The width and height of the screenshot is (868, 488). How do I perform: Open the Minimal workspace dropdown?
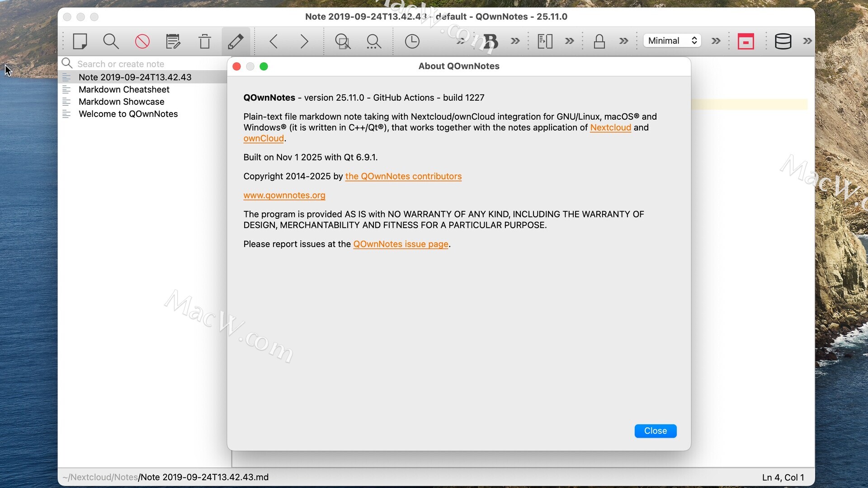point(672,41)
